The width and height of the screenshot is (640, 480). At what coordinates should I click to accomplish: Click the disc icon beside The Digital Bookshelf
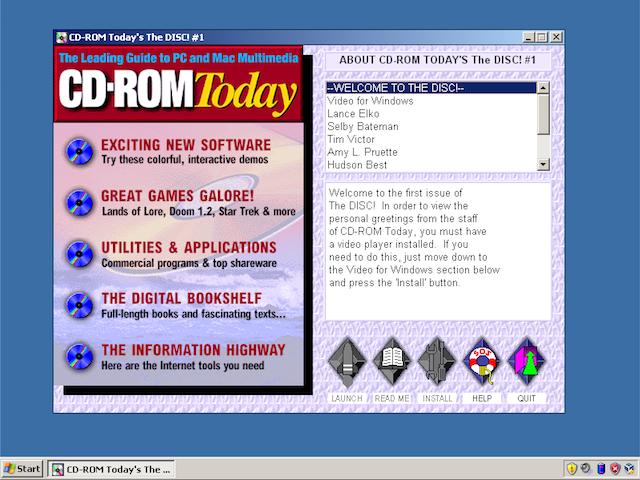coord(79,305)
